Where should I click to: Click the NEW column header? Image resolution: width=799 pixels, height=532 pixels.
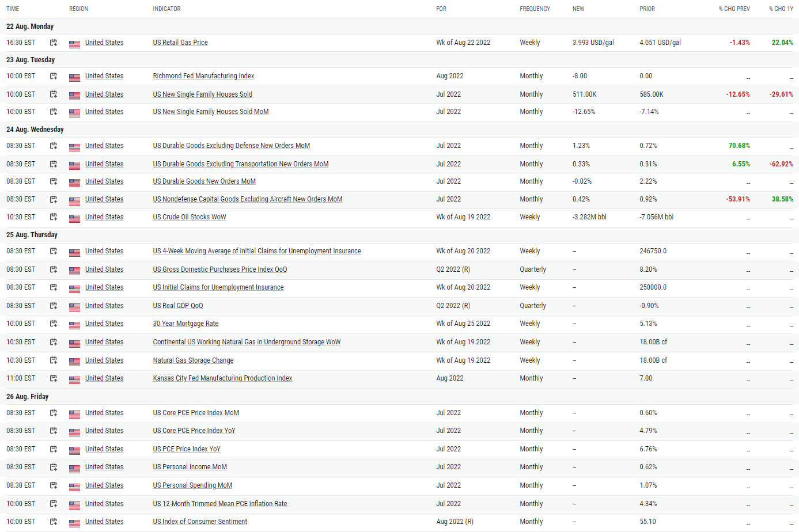click(578, 9)
